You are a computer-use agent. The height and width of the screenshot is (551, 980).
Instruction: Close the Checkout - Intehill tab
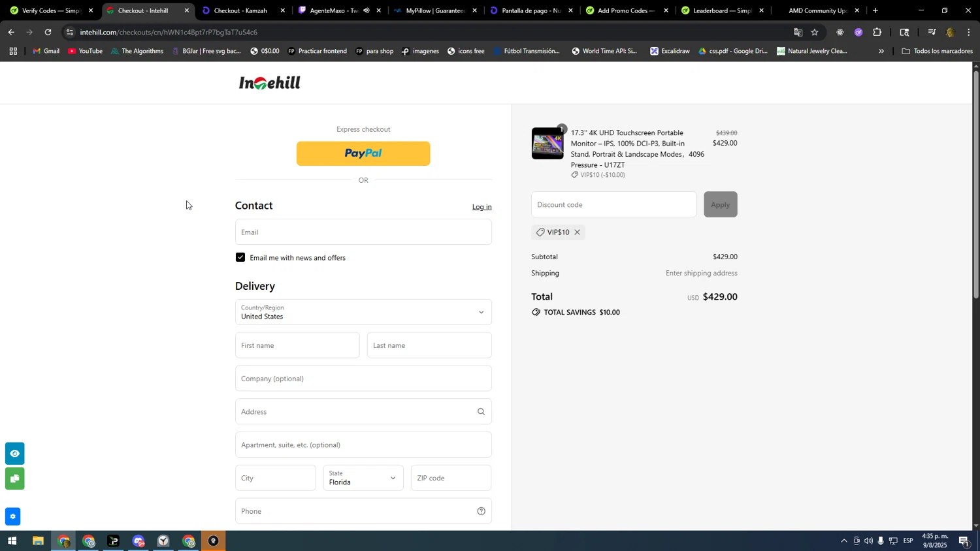(x=187, y=10)
